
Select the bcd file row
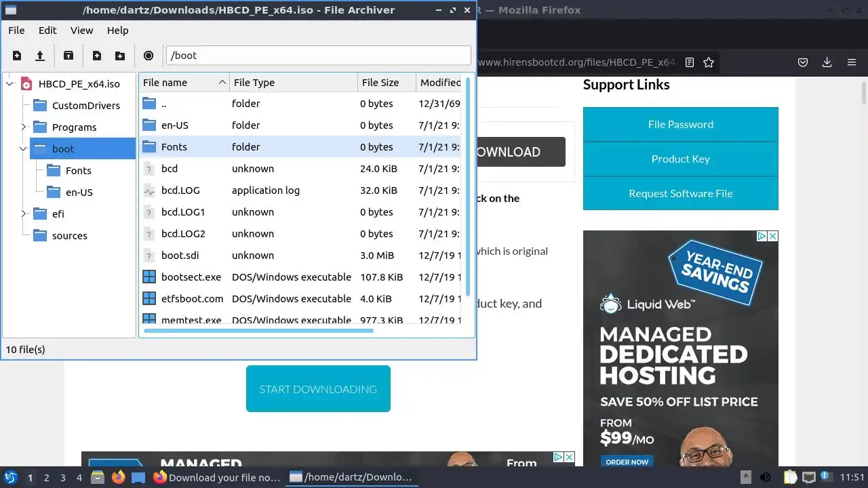pyautogui.click(x=300, y=169)
